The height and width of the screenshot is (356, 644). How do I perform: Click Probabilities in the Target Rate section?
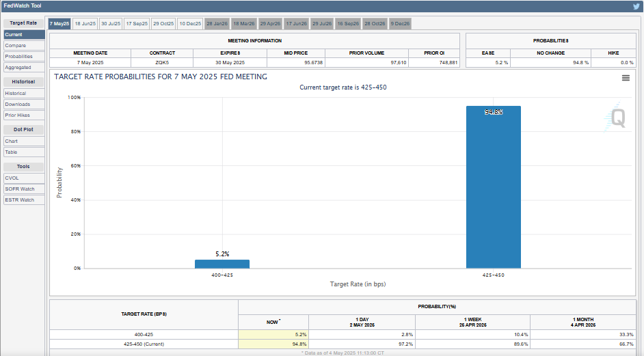coord(18,57)
